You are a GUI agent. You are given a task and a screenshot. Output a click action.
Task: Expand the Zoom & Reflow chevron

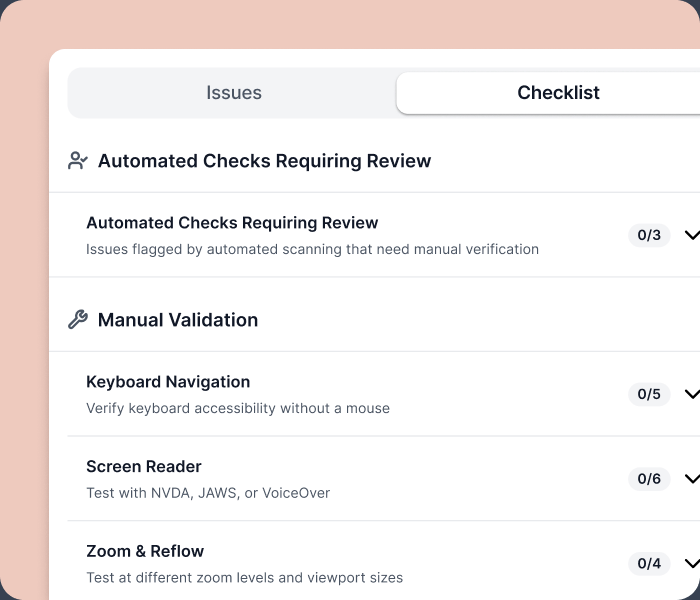coord(692,563)
